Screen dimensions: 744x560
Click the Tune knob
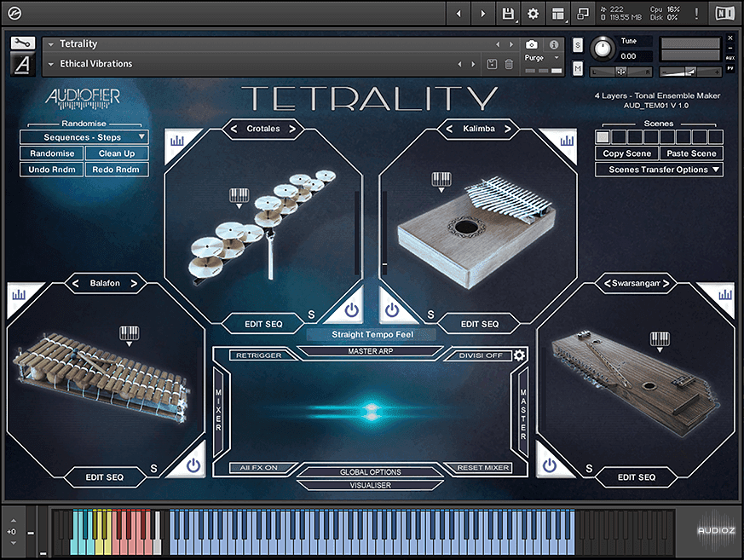coord(603,48)
